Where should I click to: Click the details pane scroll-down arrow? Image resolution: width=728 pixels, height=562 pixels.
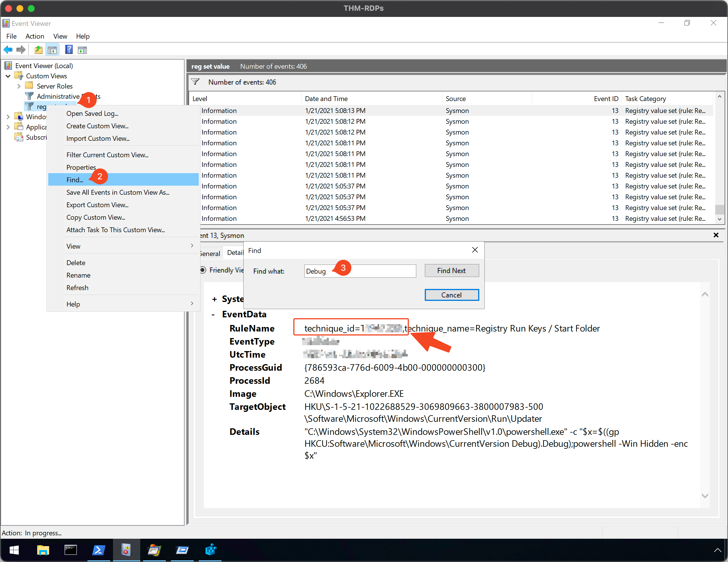(x=705, y=496)
